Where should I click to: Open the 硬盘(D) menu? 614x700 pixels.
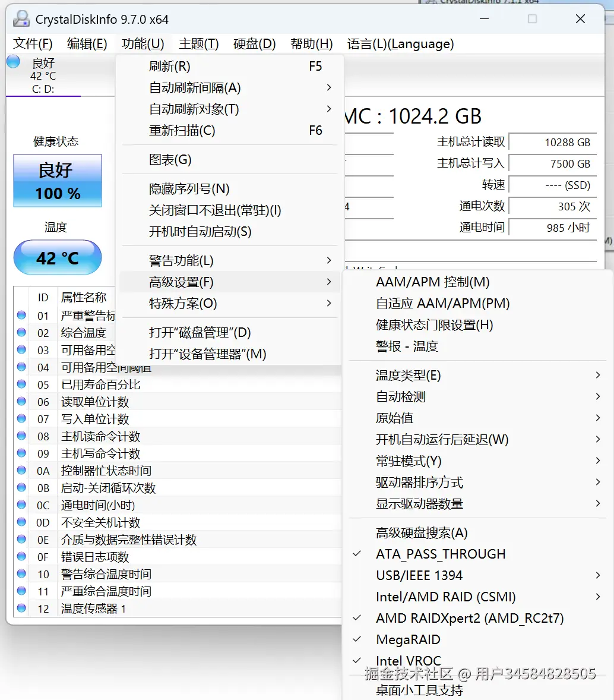click(x=254, y=44)
